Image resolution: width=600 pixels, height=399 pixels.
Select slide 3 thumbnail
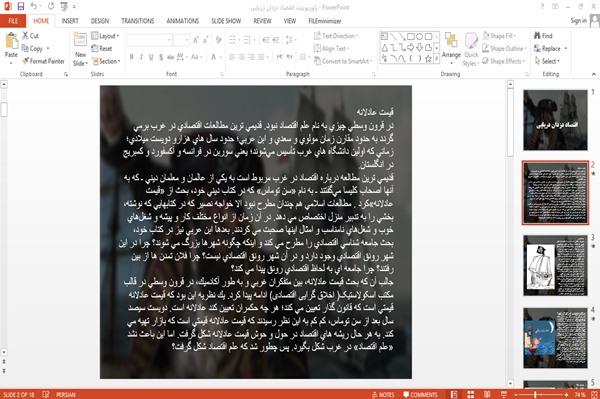(555, 265)
